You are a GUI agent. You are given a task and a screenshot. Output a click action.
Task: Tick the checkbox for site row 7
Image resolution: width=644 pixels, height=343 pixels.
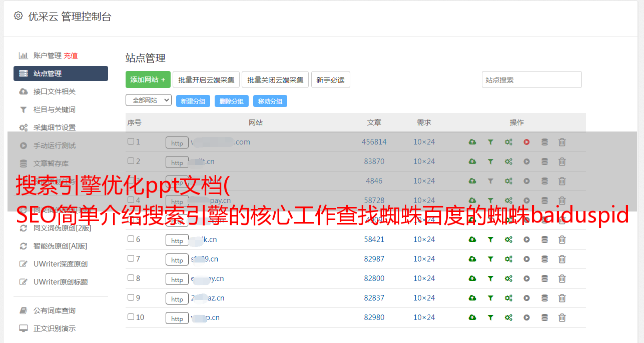[x=131, y=258]
